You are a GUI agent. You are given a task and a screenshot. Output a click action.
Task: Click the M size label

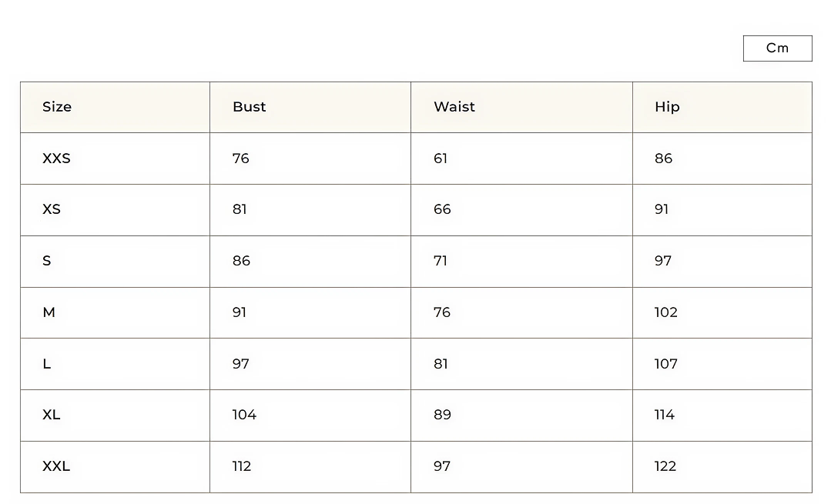[x=49, y=312]
